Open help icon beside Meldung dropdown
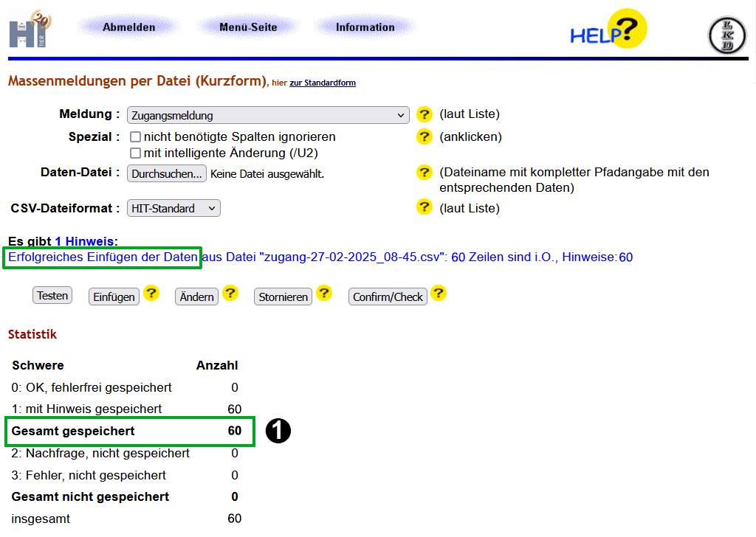This screenshot has width=756, height=537. click(424, 114)
